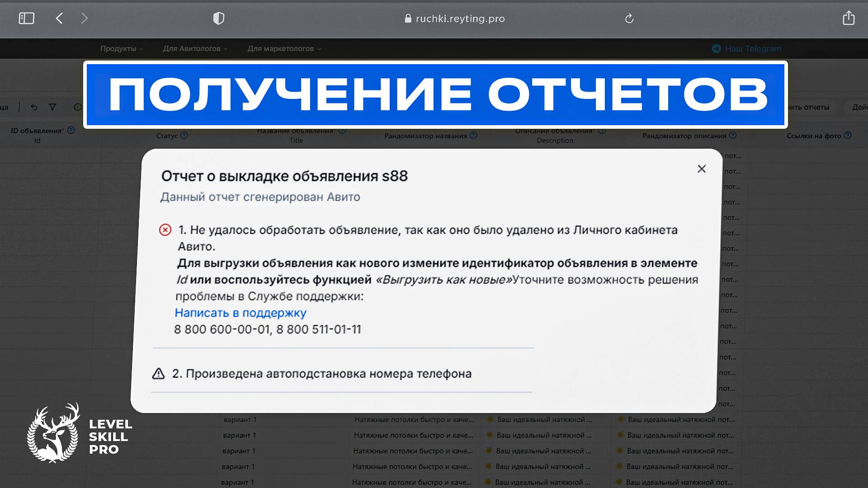Select the text Произведена автоподстановка номера телефона

pos(329,374)
